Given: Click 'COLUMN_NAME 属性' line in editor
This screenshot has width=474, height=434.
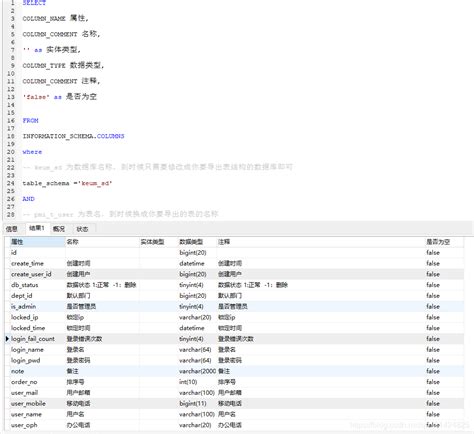Looking at the screenshot, I should [x=55, y=18].
